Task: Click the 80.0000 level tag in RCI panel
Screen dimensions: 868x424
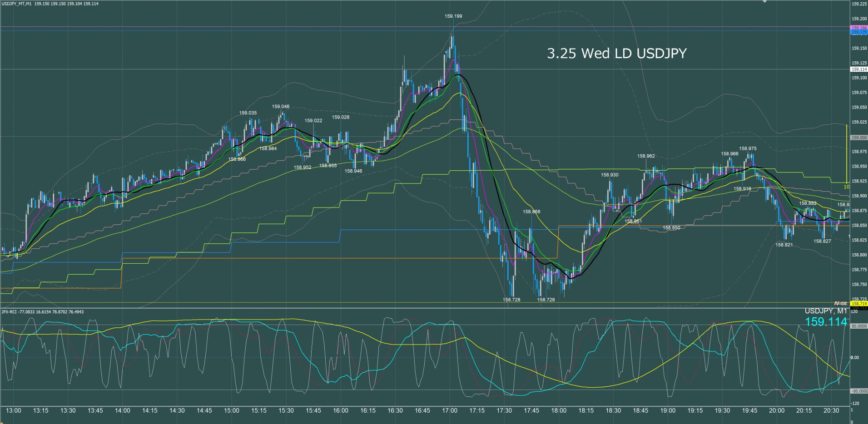Action: pyautogui.click(x=858, y=326)
